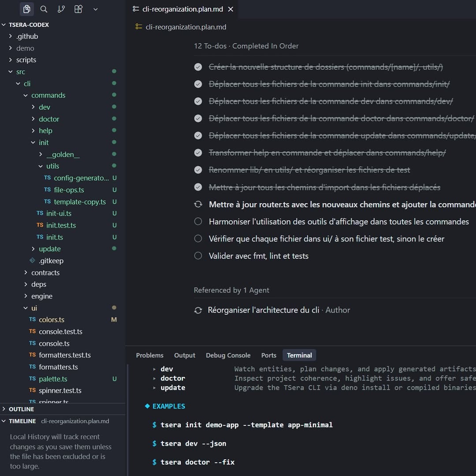Switch to Ports panel tab

pos(269,355)
